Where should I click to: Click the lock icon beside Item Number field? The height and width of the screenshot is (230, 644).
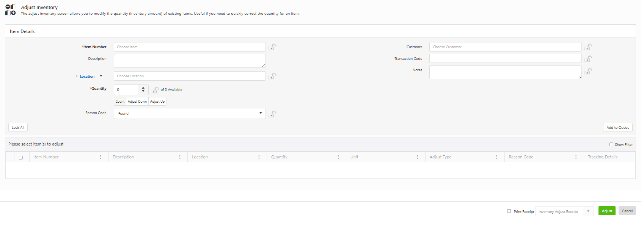(x=272, y=47)
